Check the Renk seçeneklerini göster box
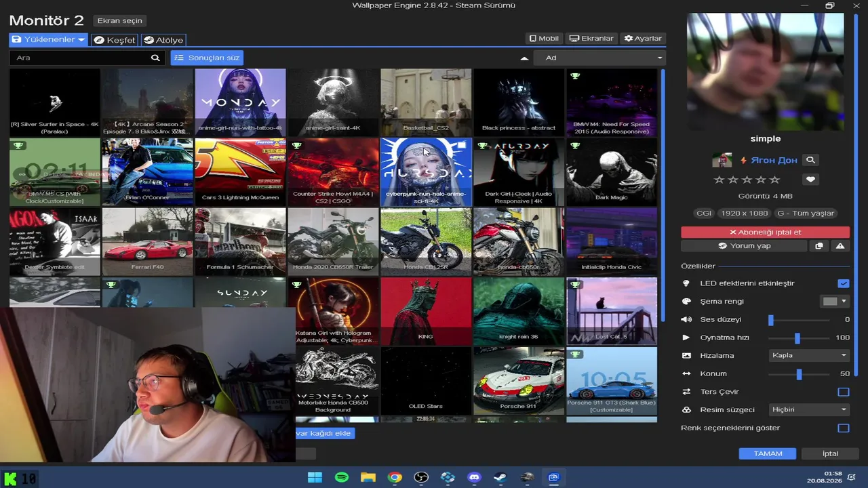868x488 pixels. [x=844, y=428]
